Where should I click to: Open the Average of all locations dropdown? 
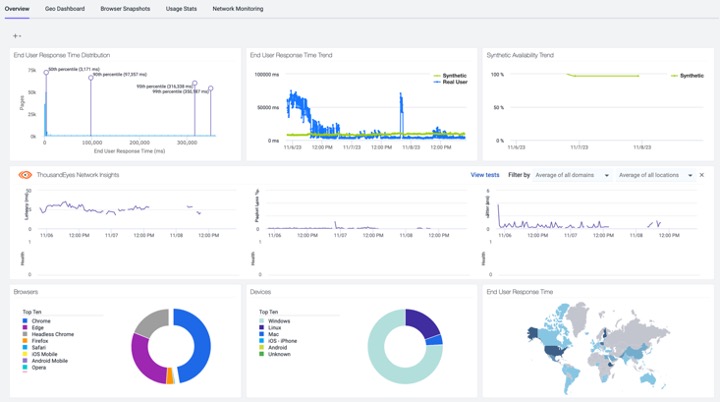(x=655, y=175)
